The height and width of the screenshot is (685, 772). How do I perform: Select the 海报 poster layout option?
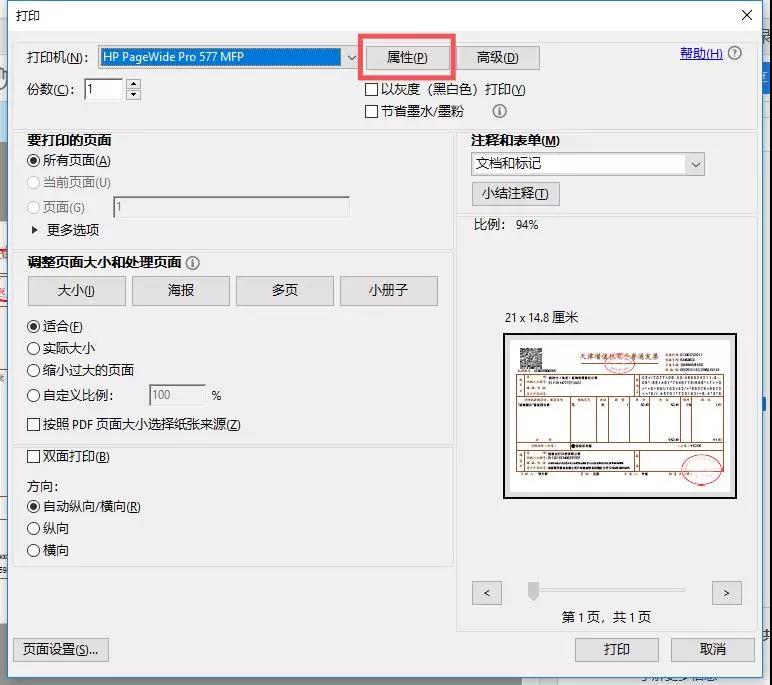pyautogui.click(x=181, y=291)
